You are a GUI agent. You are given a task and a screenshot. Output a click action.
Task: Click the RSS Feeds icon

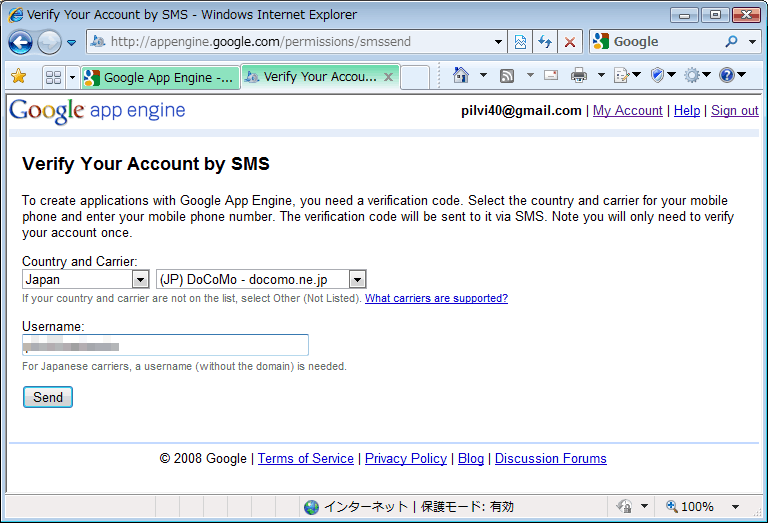click(x=507, y=75)
